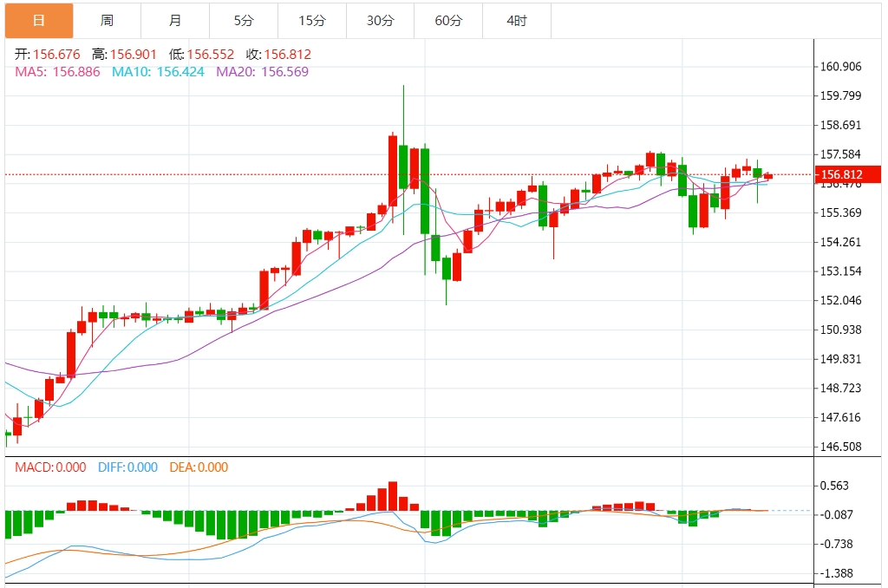
Task: Click the 150.938 price axis label
Action: [841, 330]
